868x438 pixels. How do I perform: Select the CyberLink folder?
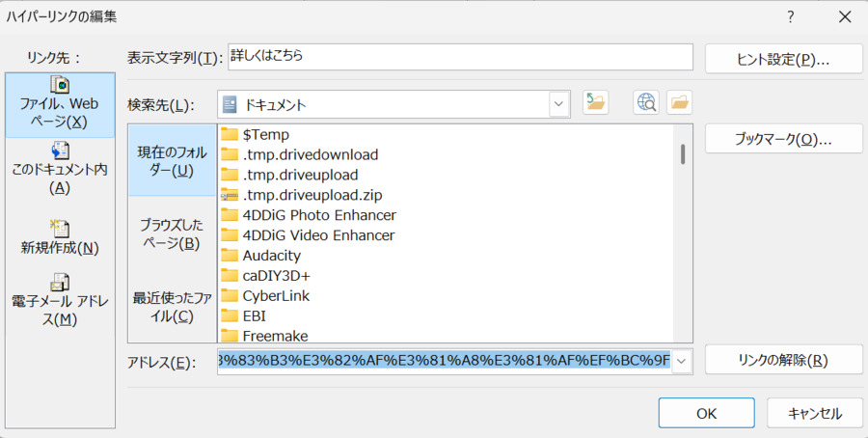266,295
